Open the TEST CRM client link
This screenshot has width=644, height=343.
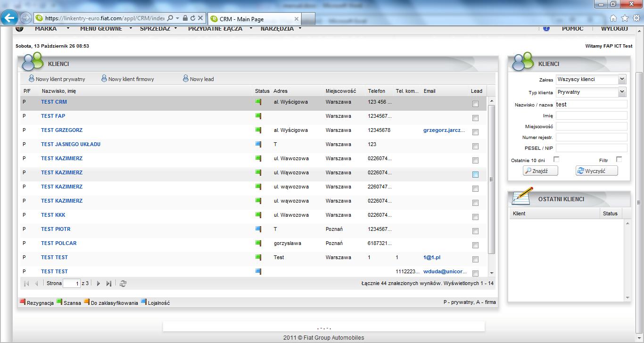click(54, 102)
